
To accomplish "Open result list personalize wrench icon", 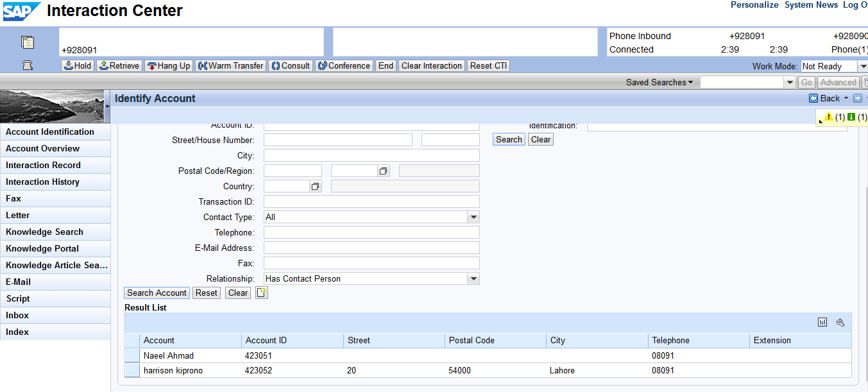I will point(840,323).
